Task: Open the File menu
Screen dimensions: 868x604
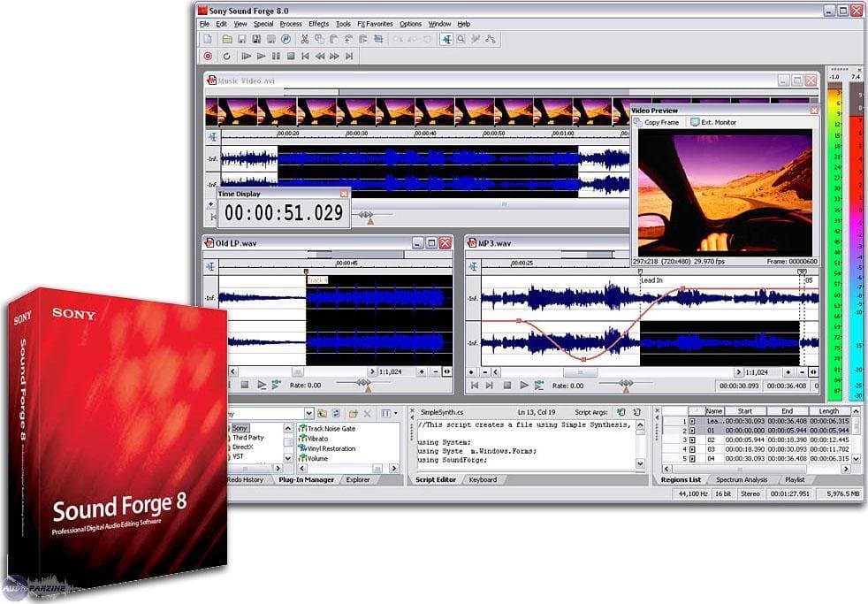Action: point(204,24)
